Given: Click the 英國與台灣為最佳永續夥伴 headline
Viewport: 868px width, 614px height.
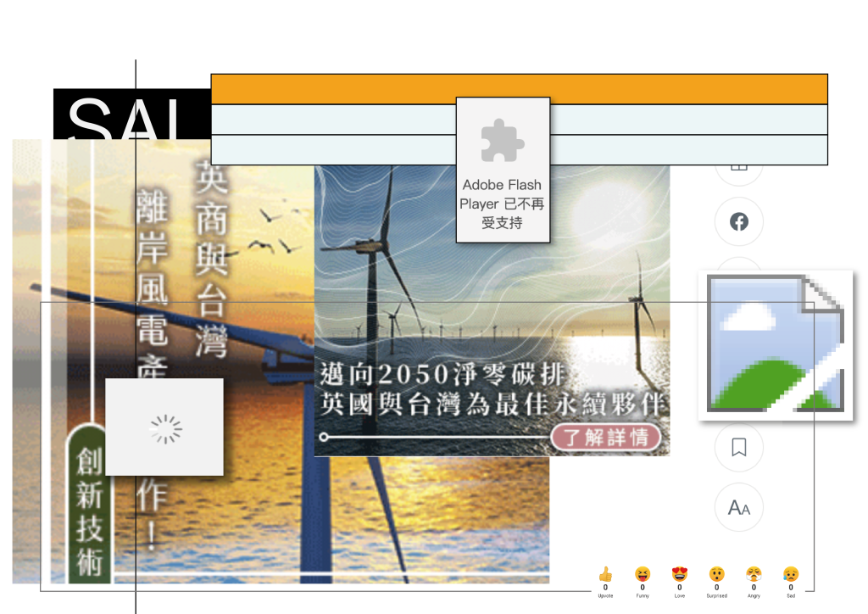Looking at the screenshot, I should pos(492,404).
